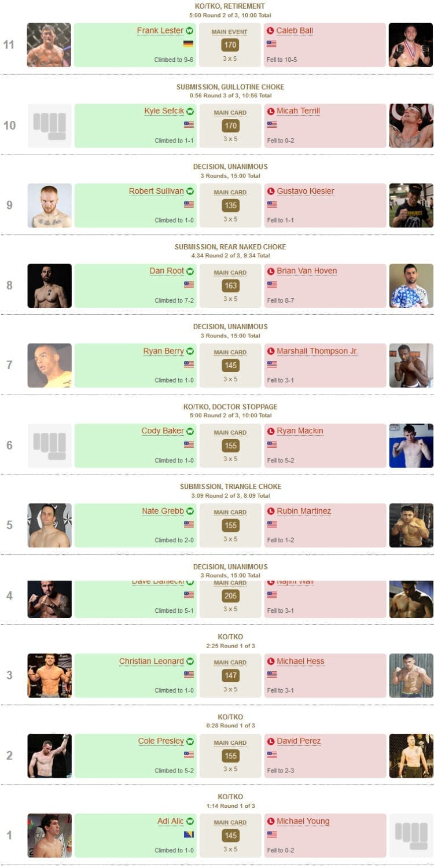
Task: Open Gustavo Kiesler's fighter photo
Action: coord(411,205)
